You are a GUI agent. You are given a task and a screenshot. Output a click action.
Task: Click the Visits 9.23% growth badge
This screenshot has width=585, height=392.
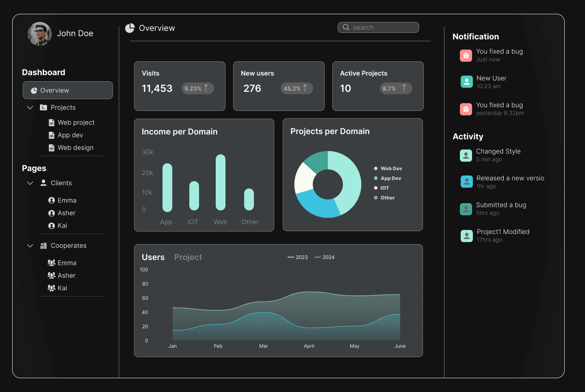click(x=198, y=88)
